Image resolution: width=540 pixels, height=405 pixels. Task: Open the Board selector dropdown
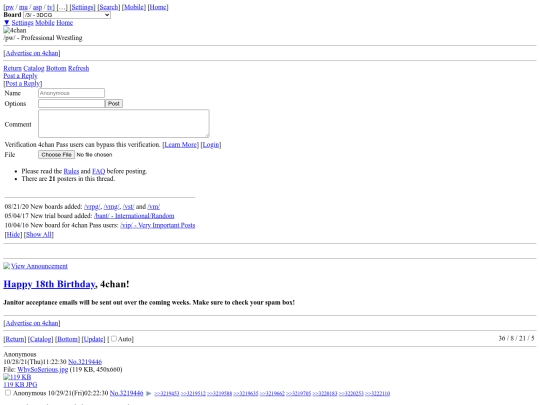pyautogui.click(x=67, y=15)
